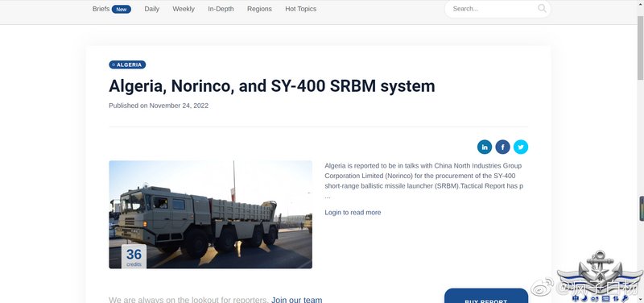Share article on LinkedIn

pyautogui.click(x=485, y=147)
